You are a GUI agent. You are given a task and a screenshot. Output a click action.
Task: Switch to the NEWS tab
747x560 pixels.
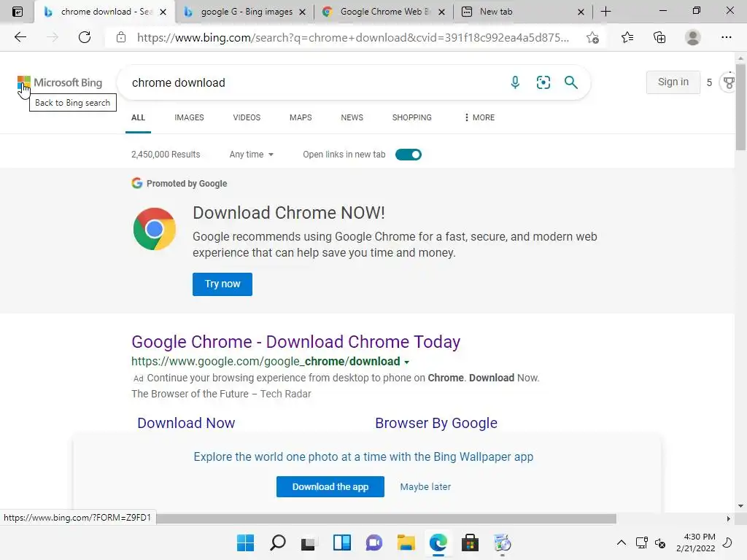coord(352,117)
